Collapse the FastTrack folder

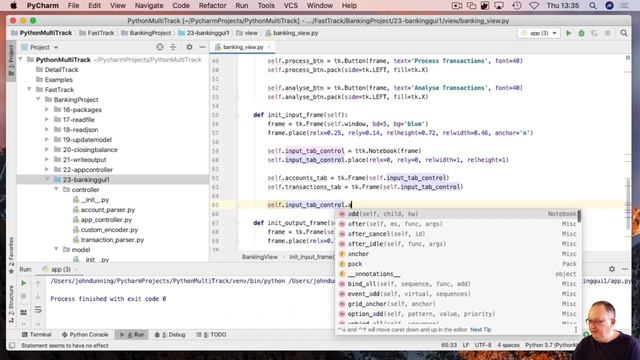(29, 89)
